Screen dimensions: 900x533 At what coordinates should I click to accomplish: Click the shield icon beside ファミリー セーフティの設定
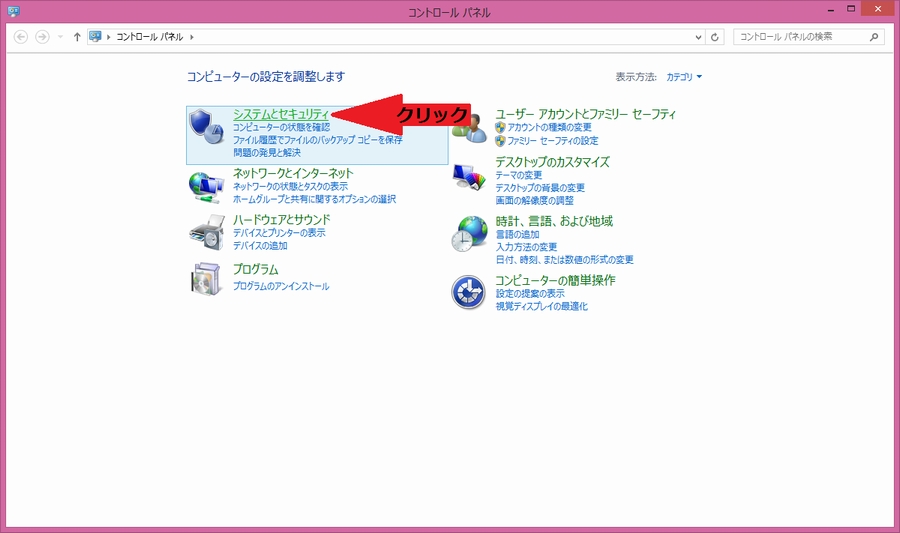(500, 141)
